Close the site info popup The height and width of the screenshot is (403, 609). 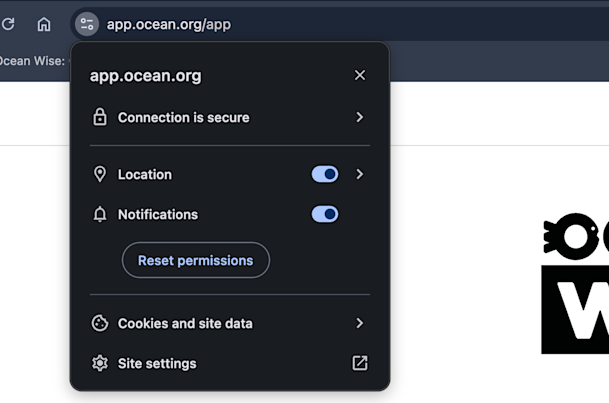pos(360,75)
